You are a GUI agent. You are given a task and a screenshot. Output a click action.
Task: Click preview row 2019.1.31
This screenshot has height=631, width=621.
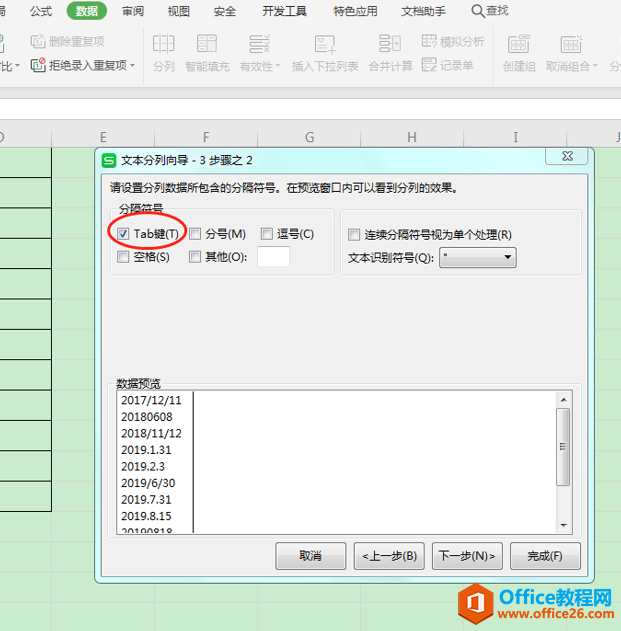[x=146, y=450]
